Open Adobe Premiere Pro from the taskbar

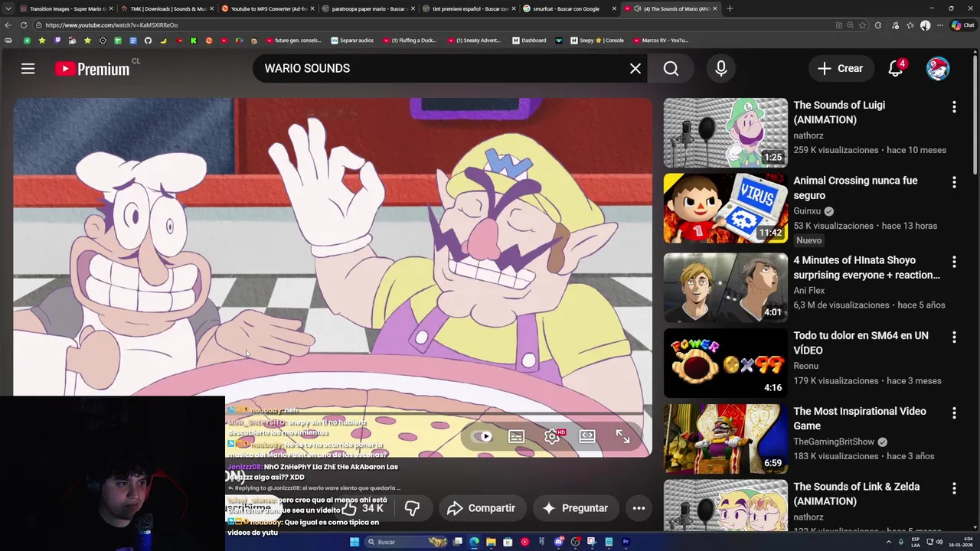coord(626,542)
